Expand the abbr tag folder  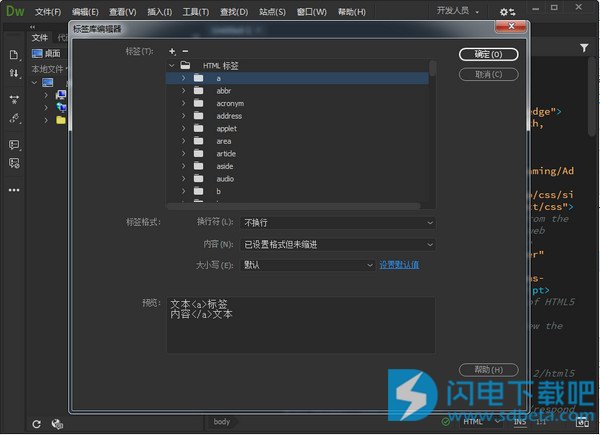(x=183, y=91)
